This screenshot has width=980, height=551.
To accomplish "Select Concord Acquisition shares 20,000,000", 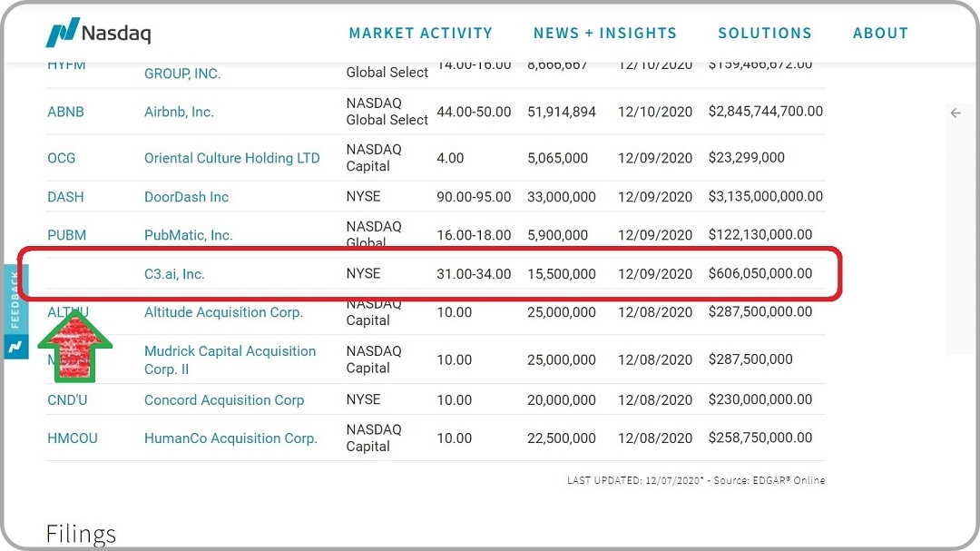I will tap(562, 400).
